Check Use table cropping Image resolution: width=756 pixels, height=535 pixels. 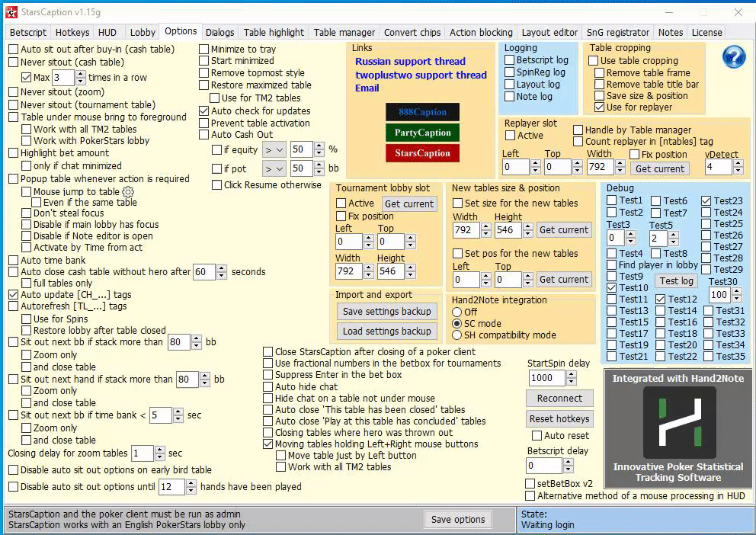pos(594,61)
